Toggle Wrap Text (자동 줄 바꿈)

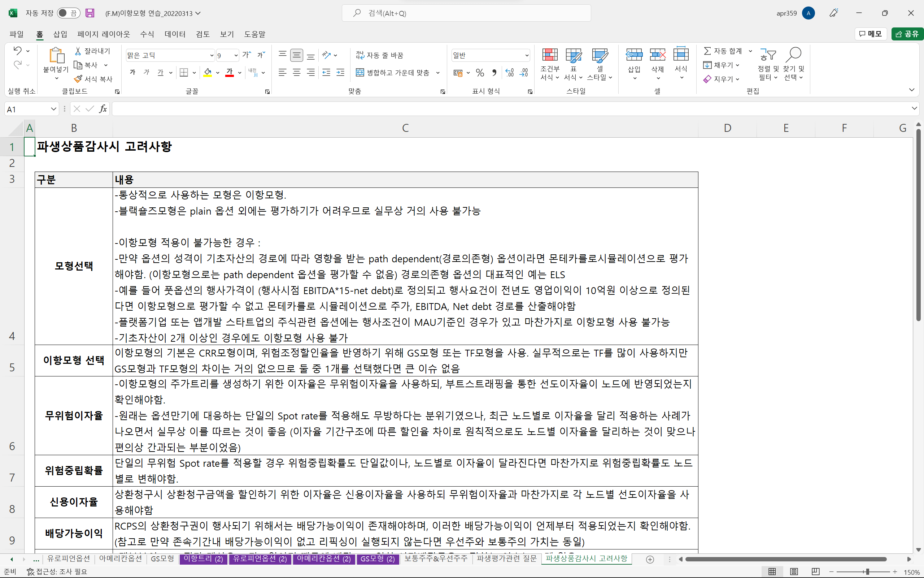pos(380,55)
